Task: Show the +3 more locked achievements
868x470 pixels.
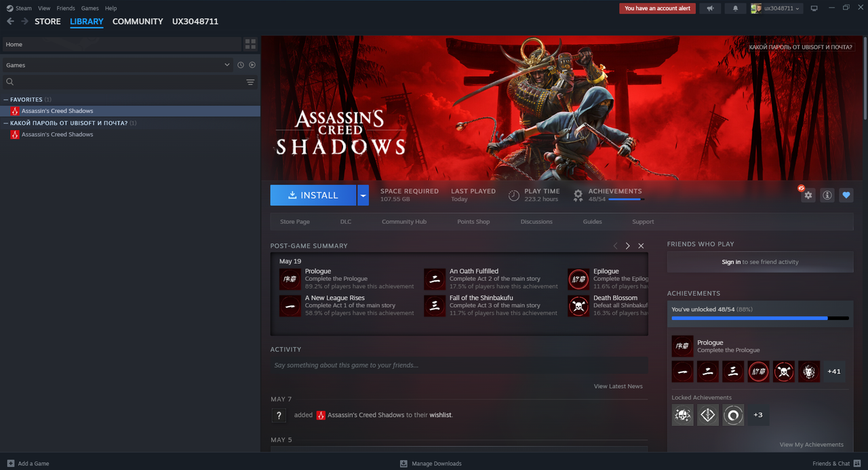Action: click(758, 415)
